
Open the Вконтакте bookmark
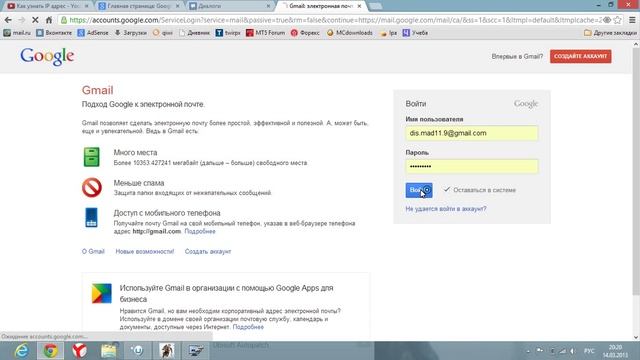(x=54, y=33)
